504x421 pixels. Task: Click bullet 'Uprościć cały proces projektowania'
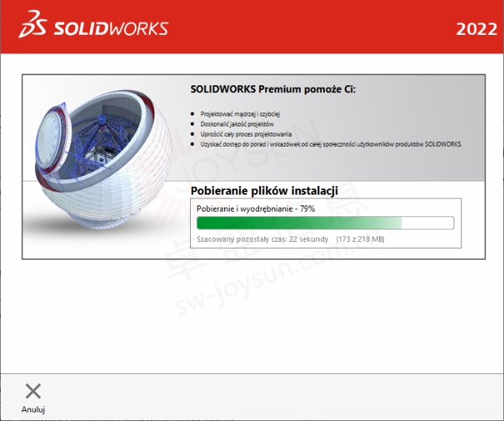[x=246, y=134]
